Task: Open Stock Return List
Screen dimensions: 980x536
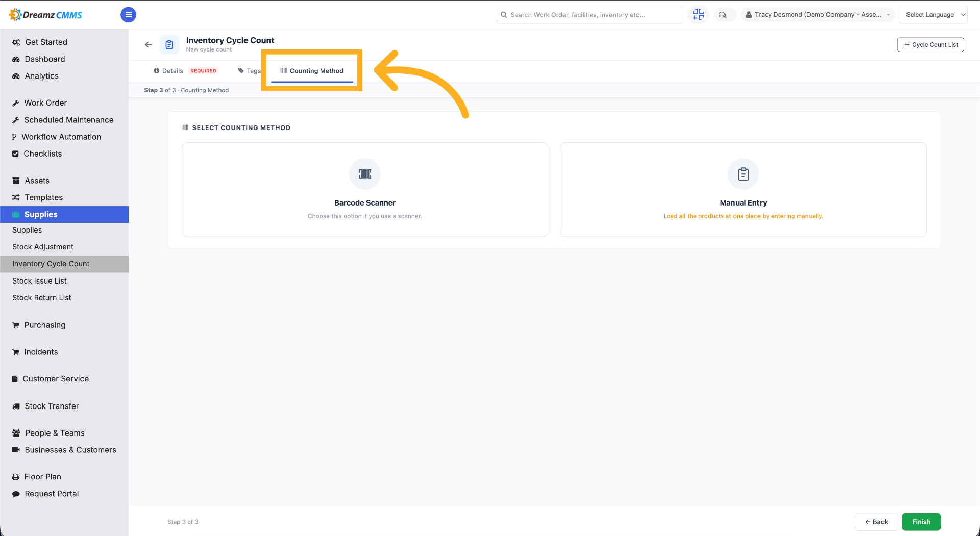Action: (64, 298)
